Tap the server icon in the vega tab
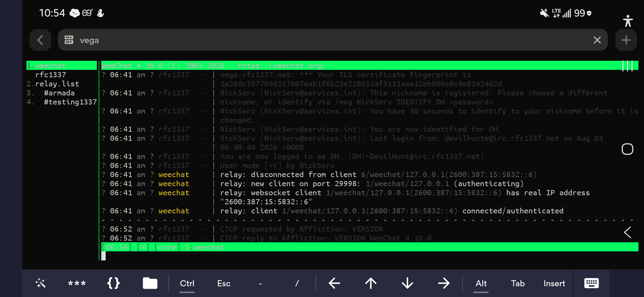This screenshot has height=297, width=644. 69,40
